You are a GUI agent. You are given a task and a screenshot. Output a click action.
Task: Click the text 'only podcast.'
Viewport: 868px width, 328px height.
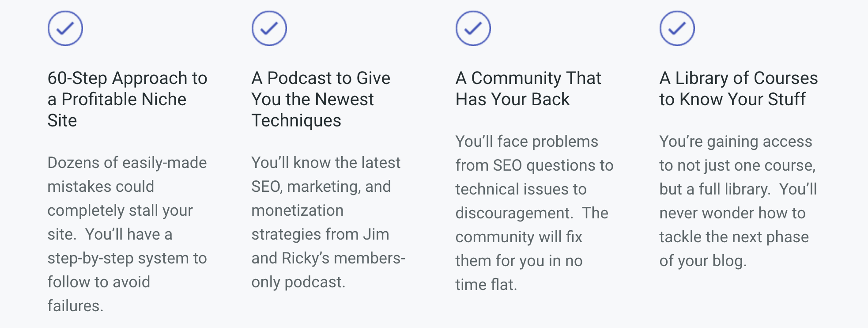click(x=298, y=282)
